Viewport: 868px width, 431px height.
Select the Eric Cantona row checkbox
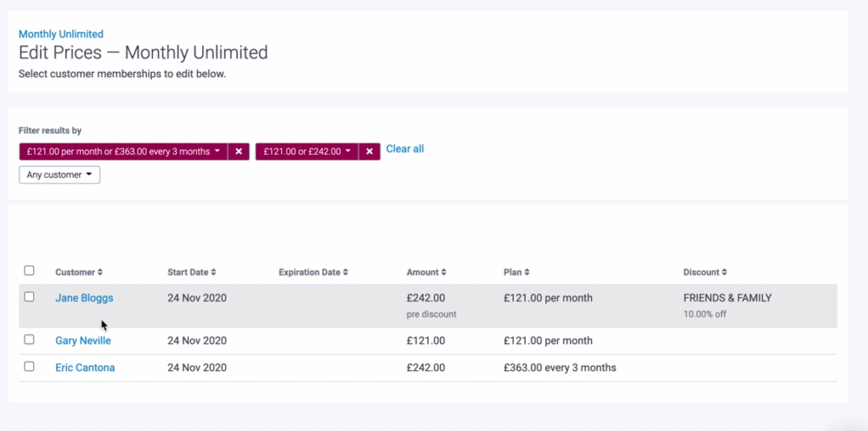[x=30, y=367]
